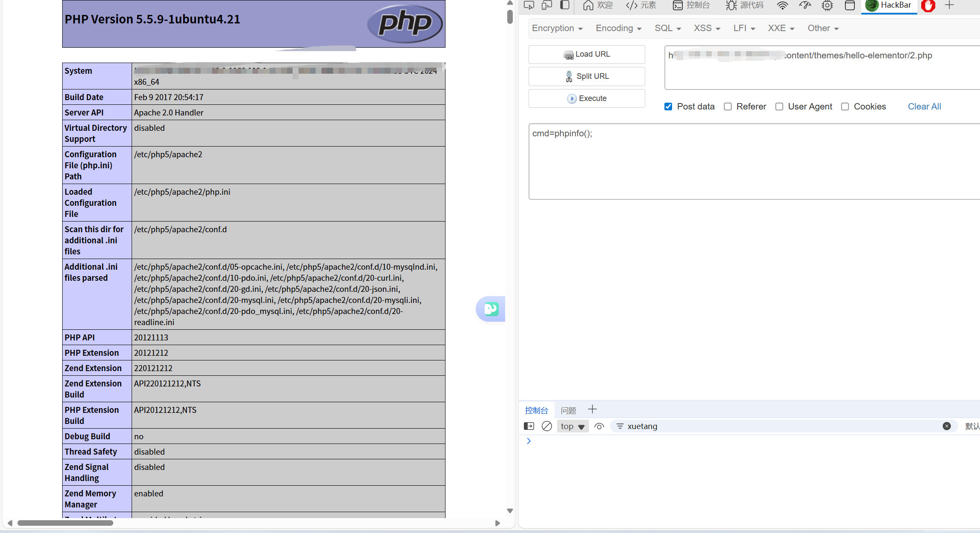Click the Load URL button

pyautogui.click(x=586, y=55)
